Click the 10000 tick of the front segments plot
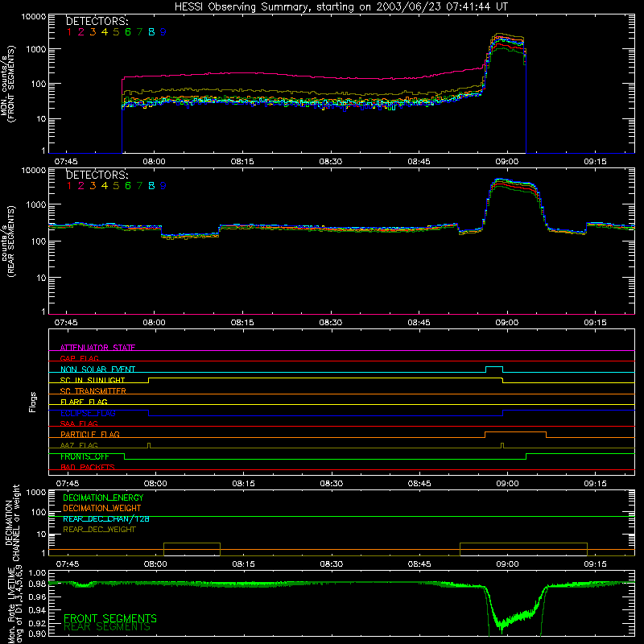The width and height of the screenshot is (644, 644). click(34, 17)
